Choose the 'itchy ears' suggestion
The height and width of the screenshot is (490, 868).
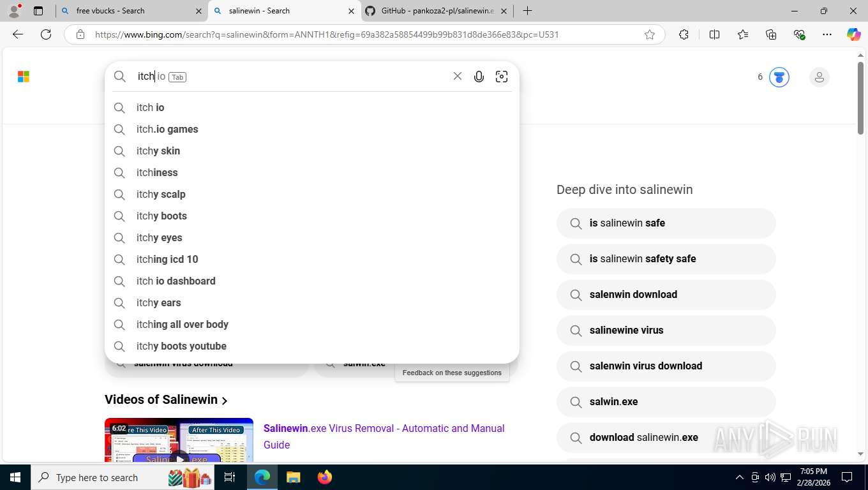(311, 303)
